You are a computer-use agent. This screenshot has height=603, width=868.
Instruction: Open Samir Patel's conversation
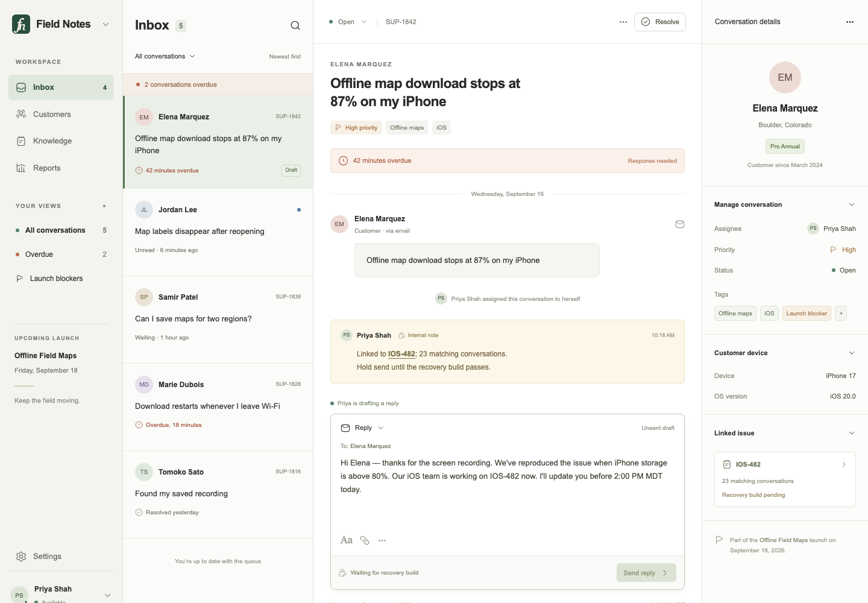tap(218, 320)
